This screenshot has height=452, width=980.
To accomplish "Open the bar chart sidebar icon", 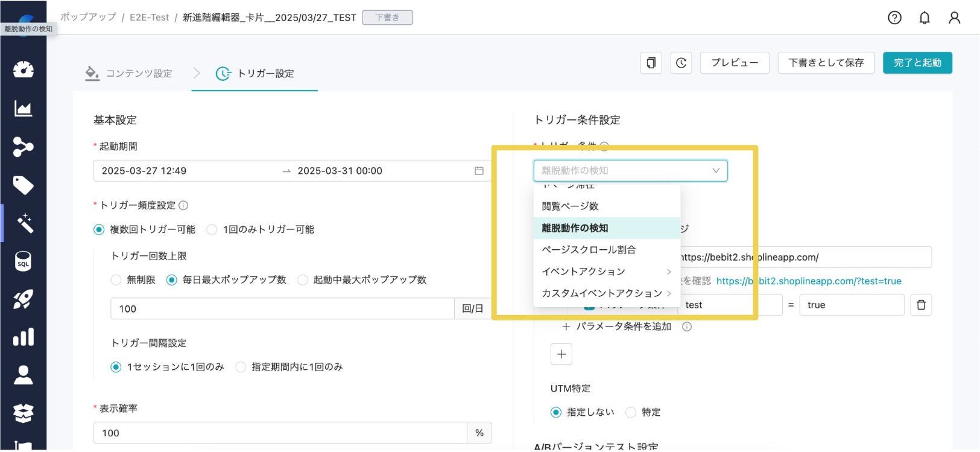I will point(24,337).
